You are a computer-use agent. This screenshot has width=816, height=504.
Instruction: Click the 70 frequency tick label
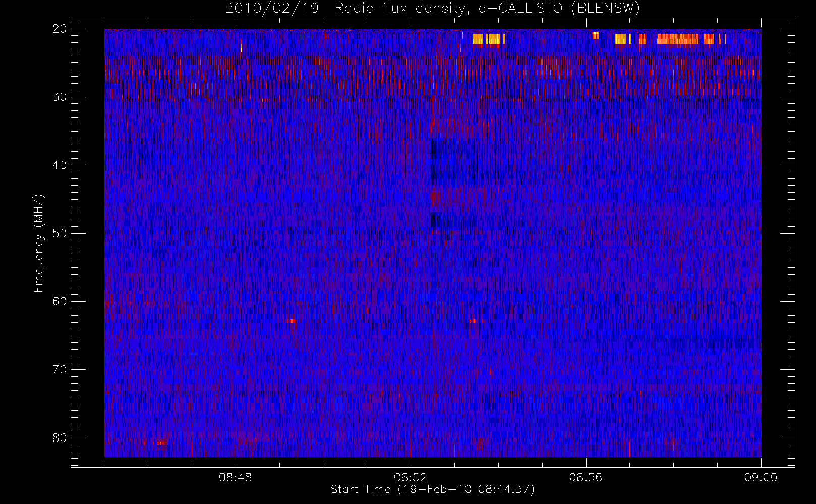[60, 370]
